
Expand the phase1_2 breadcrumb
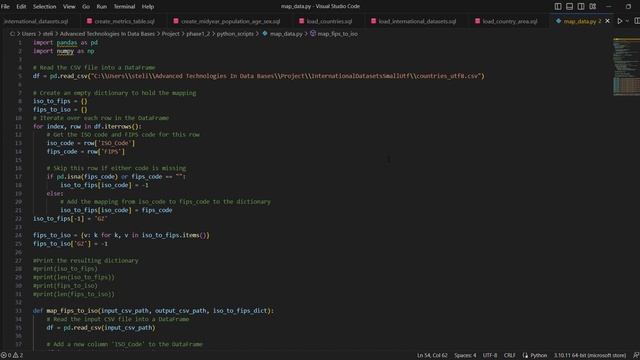(198, 34)
